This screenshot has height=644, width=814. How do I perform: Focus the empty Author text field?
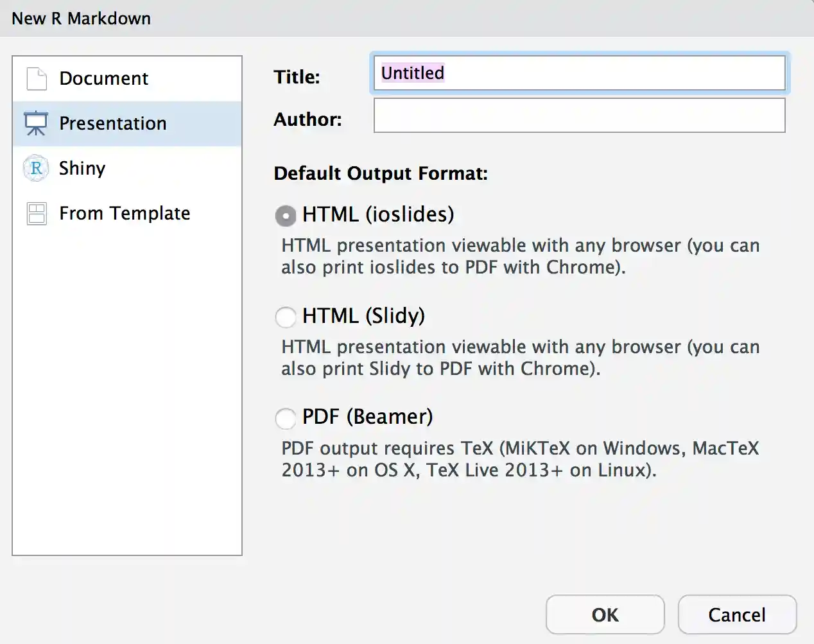pyautogui.click(x=579, y=116)
